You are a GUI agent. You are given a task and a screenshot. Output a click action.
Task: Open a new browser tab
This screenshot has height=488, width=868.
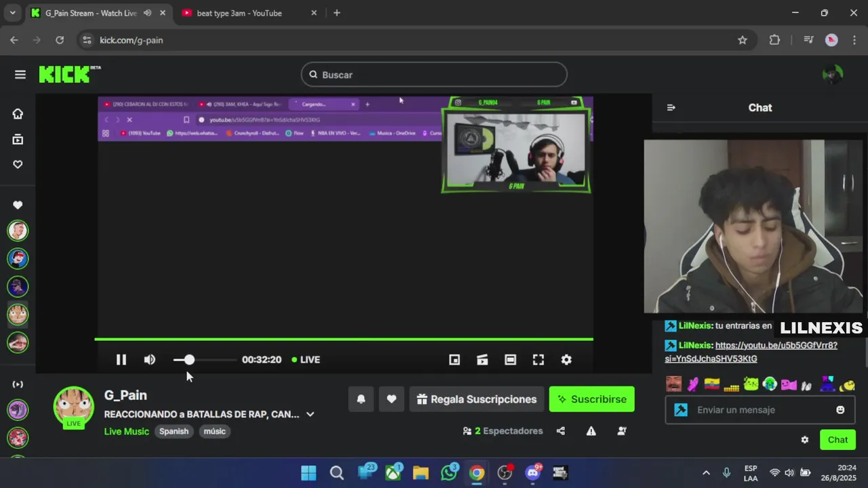337,13
